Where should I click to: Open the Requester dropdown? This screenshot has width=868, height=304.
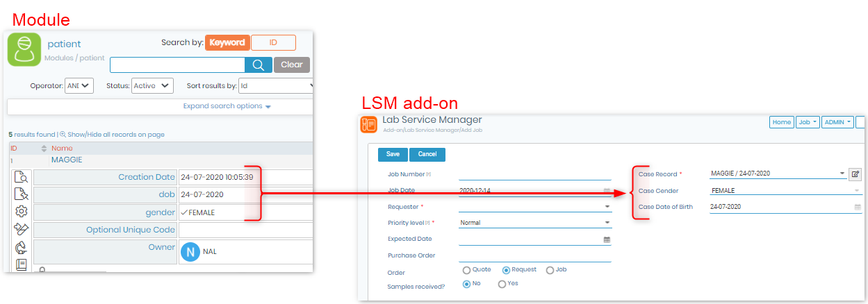point(535,206)
